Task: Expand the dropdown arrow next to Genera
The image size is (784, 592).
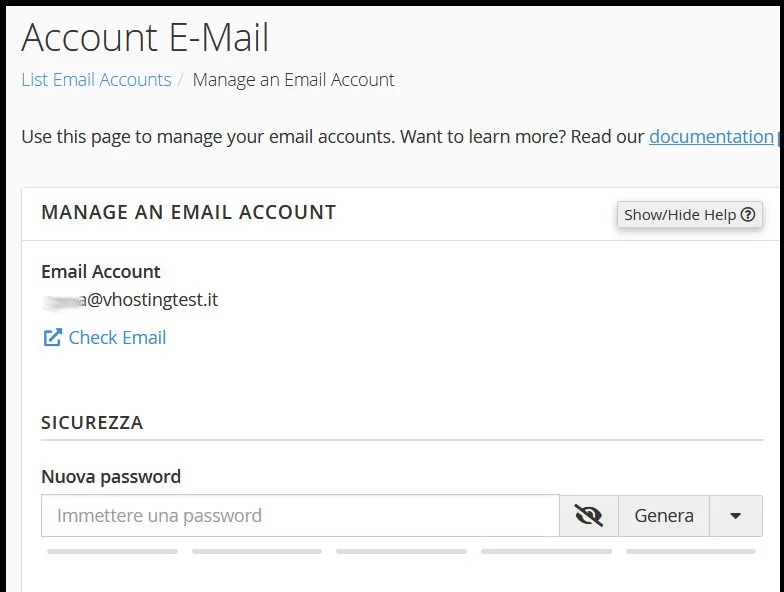Action: (x=736, y=516)
